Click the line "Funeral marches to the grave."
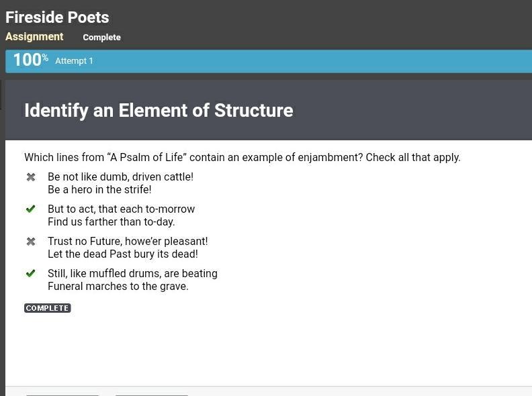 [118, 286]
